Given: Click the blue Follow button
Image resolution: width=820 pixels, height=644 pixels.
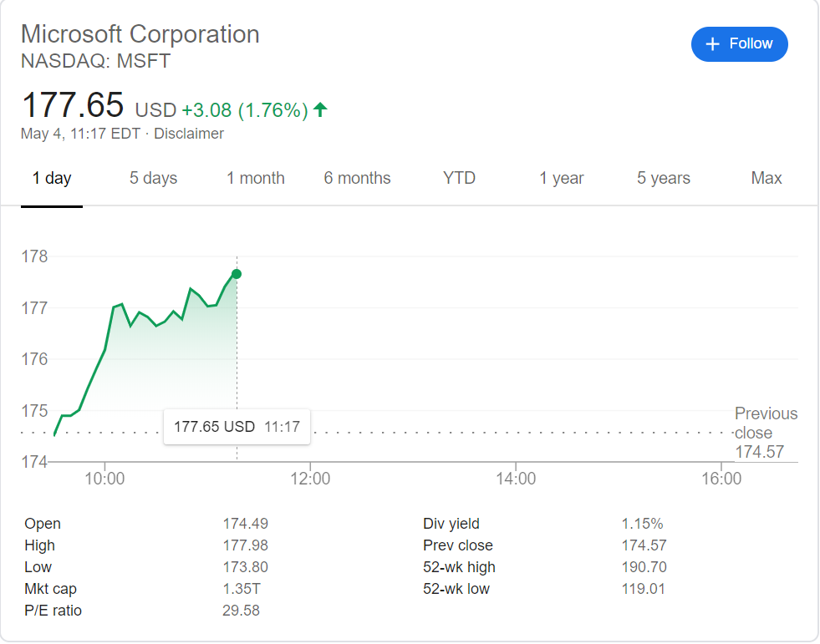Looking at the screenshot, I should click(x=739, y=44).
